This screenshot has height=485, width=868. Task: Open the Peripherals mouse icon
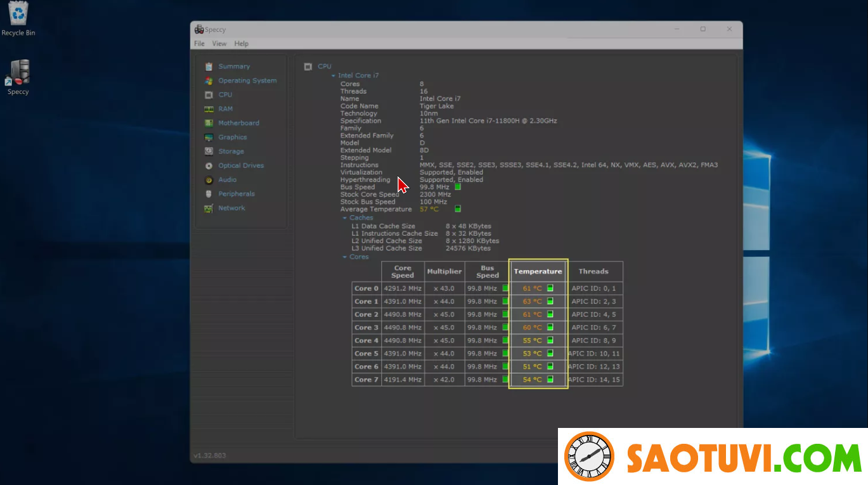209,194
